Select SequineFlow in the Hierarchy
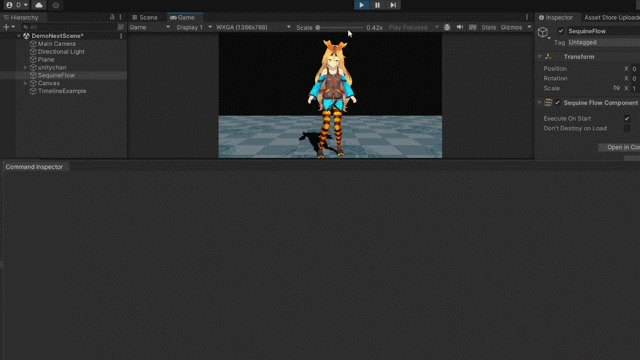The image size is (640, 360). (x=56, y=75)
